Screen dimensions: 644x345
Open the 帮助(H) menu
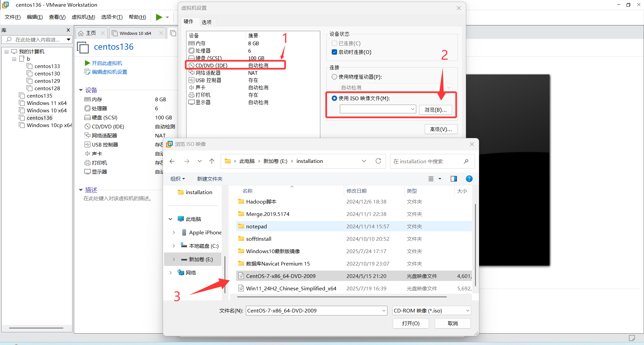point(137,17)
